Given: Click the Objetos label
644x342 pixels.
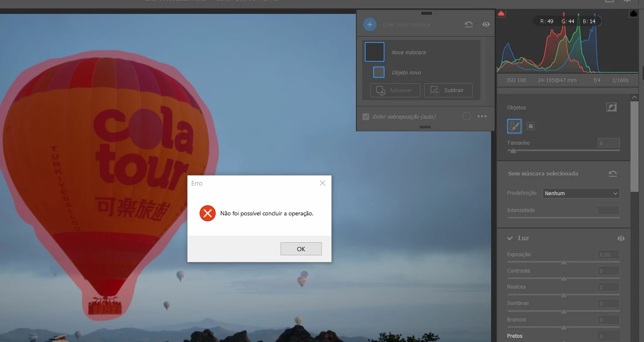Looking at the screenshot, I should (x=516, y=108).
